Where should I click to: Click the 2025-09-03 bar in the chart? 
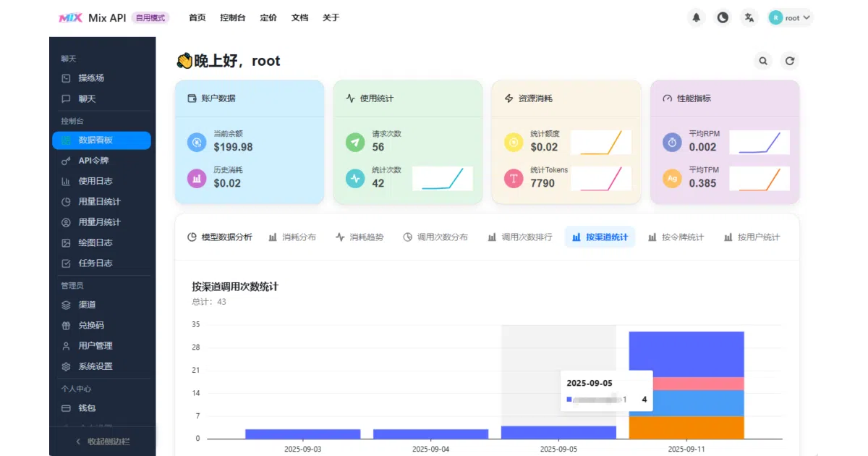(303, 434)
